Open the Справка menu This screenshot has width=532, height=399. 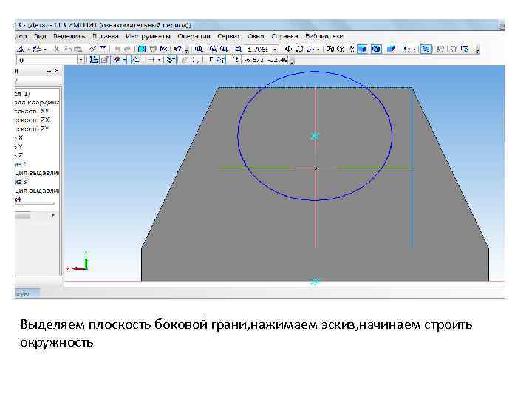click(284, 36)
